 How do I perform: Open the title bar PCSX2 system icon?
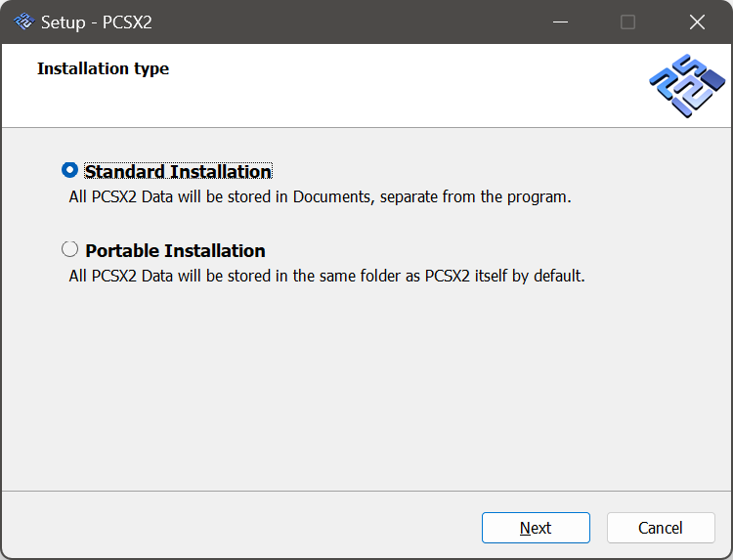(23, 22)
